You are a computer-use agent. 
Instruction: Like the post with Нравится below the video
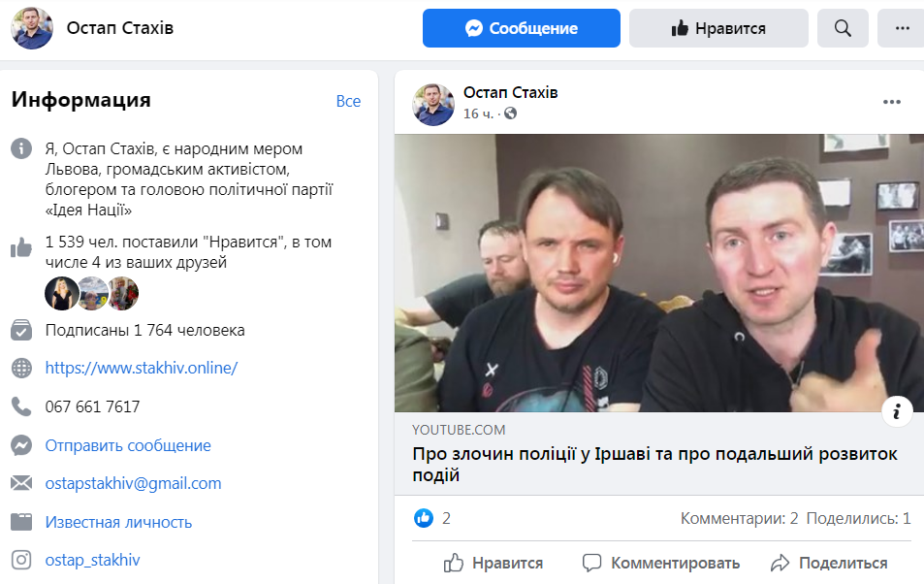[494, 563]
